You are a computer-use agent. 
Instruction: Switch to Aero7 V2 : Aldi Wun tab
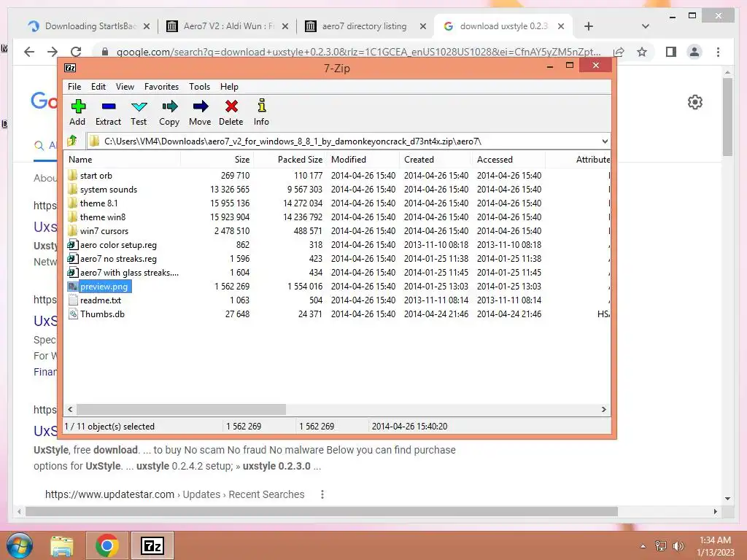(x=228, y=26)
